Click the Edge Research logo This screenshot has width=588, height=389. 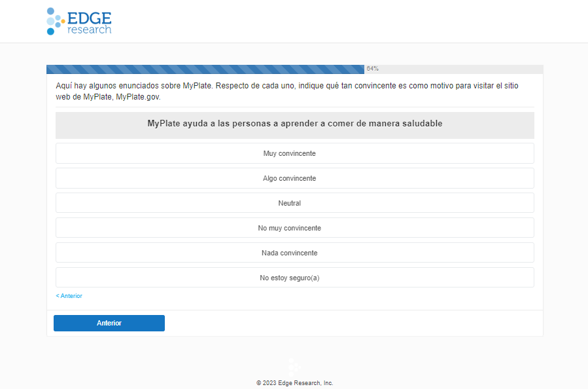(x=79, y=22)
